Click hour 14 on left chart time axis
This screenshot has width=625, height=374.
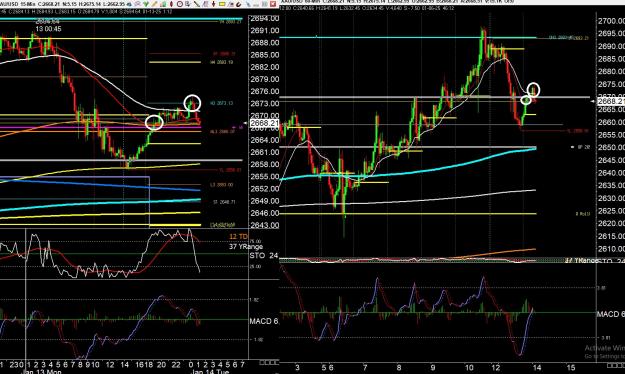coord(124,364)
